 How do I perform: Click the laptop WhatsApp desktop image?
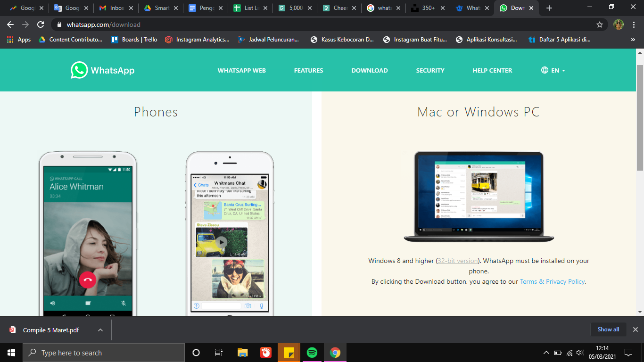click(479, 197)
